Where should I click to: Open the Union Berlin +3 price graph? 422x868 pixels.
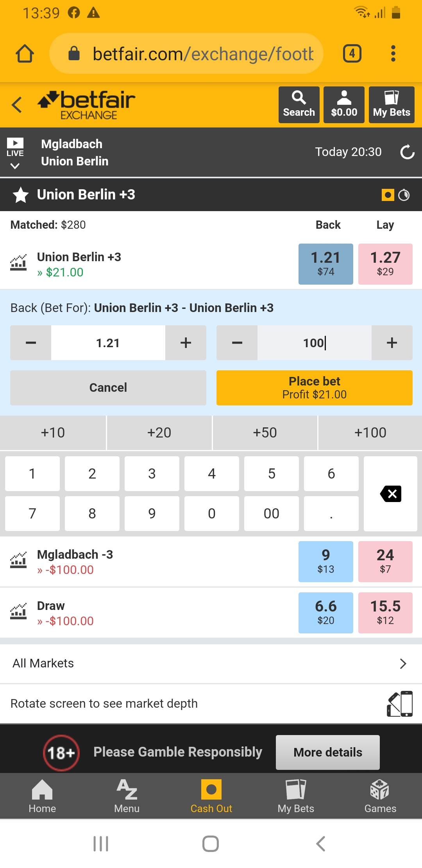point(18,263)
